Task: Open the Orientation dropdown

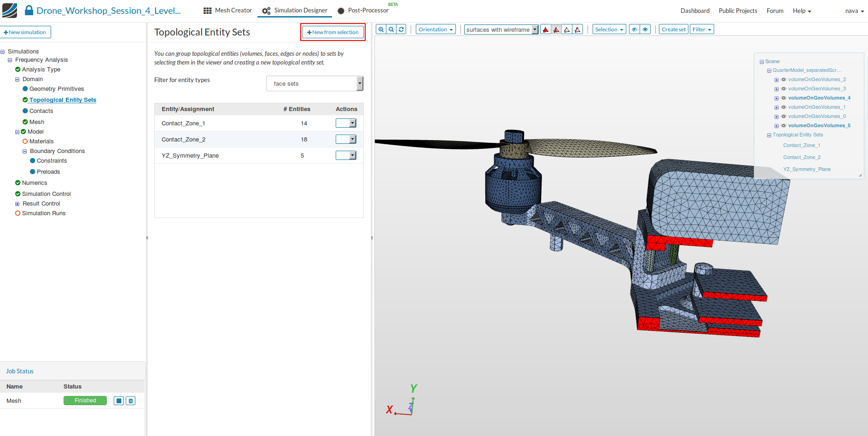Action: coord(436,29)
